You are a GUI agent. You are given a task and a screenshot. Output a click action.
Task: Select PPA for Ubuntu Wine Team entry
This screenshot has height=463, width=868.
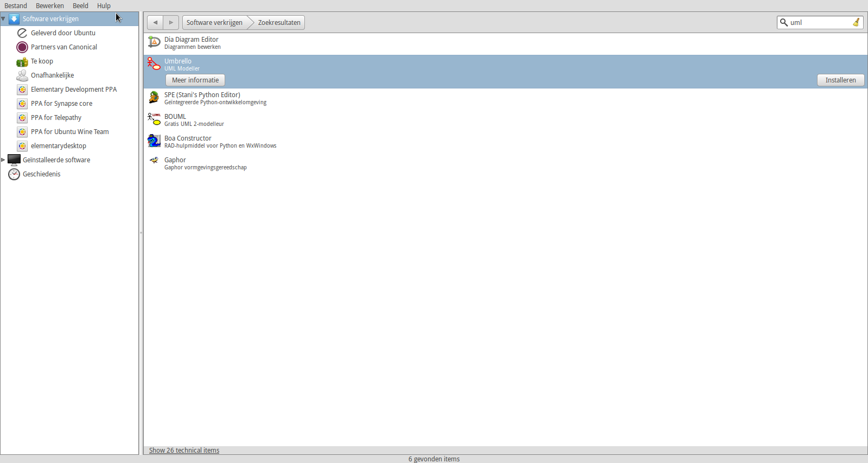point(69,132)
